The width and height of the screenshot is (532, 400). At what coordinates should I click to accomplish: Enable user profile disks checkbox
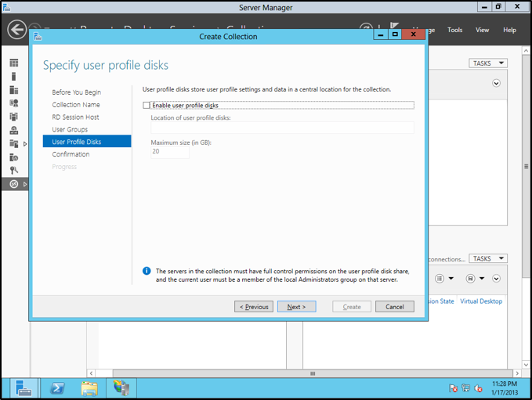coord(147,105)
